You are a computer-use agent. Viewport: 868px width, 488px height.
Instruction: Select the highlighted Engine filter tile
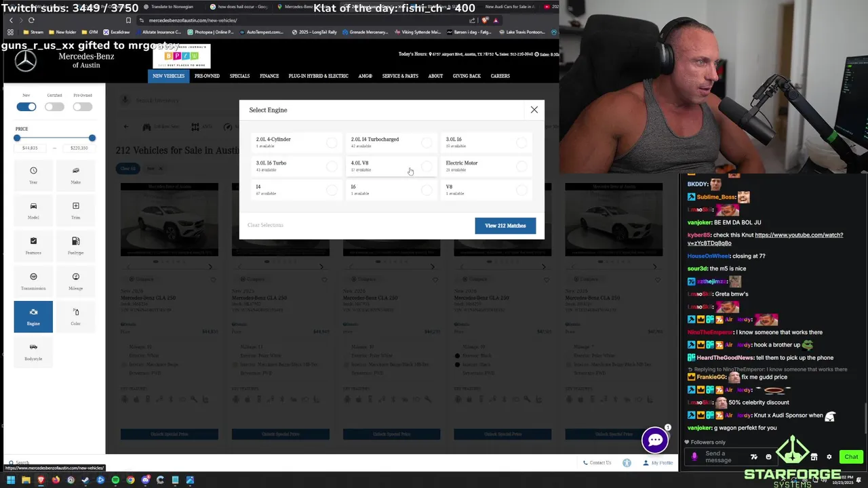33,317
